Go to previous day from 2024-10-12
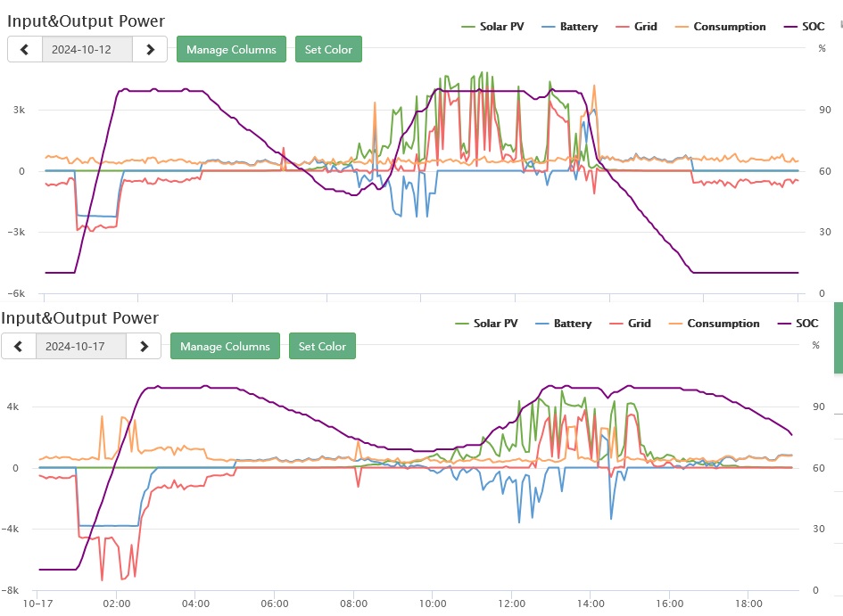Screen dimensions: 843x616 pyautogui.click(x=25, y=50)
